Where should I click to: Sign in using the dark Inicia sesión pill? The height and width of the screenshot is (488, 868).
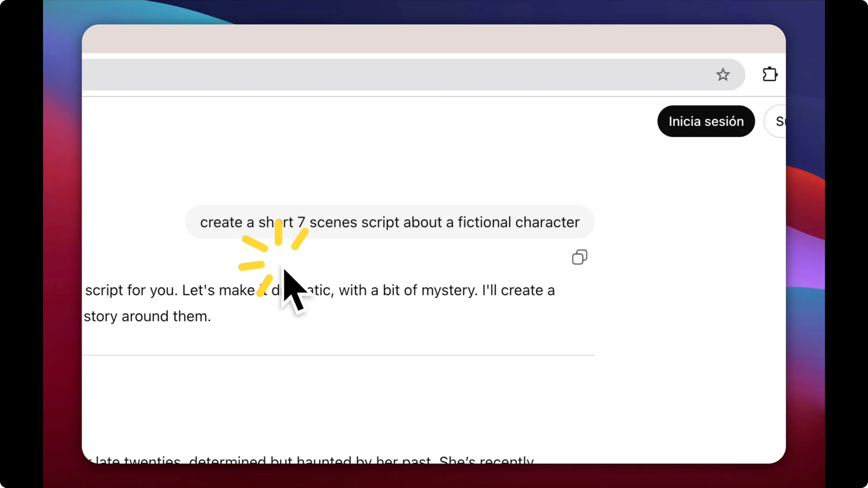(706, 121)
